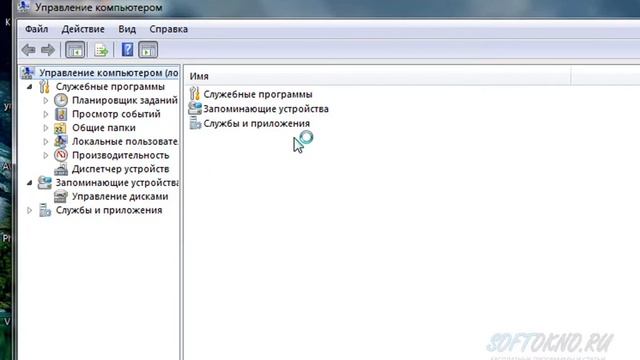
Task: Expand the Локальные пользователи node
Action: (46, 142)
